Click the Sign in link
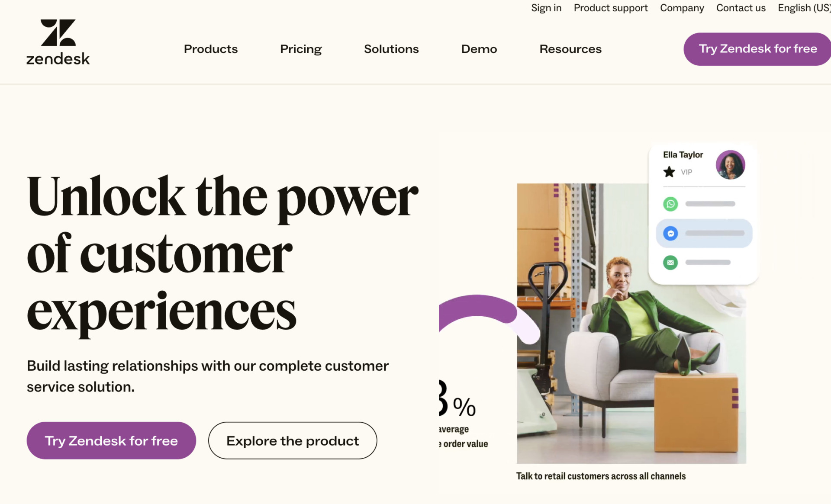This screenshot has height=504, width=831. point(546,8)
